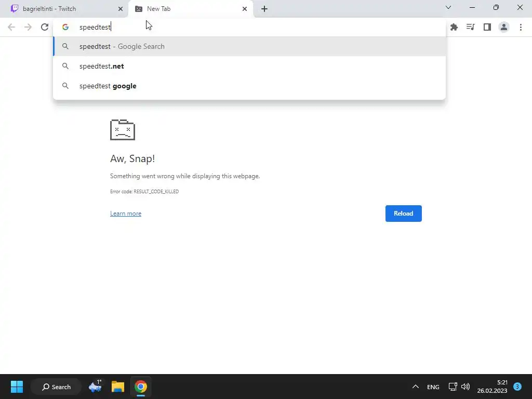Close the bagrieltinti Twitch tab
The height and width of the screenshot is (399, 532).
(121, 9)
